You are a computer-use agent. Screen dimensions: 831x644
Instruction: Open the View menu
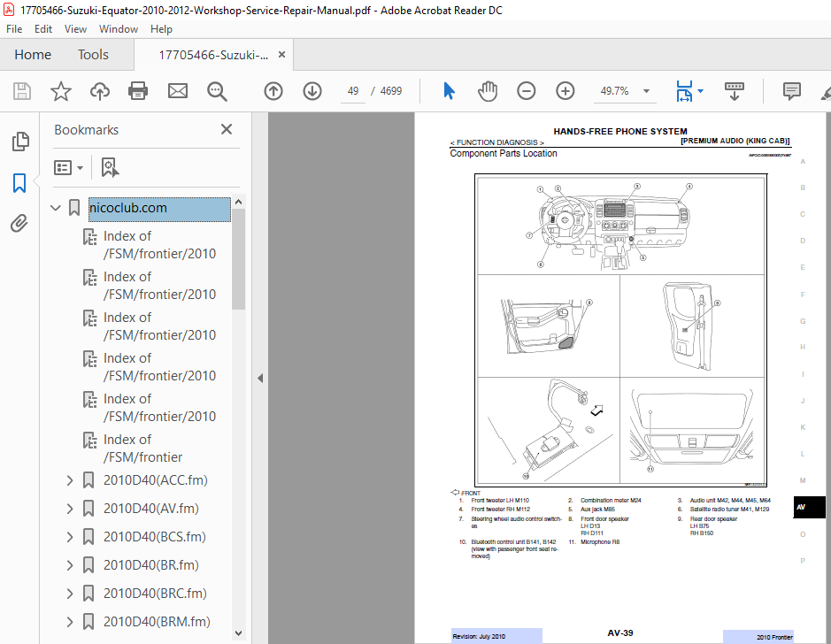click(75, 29)
